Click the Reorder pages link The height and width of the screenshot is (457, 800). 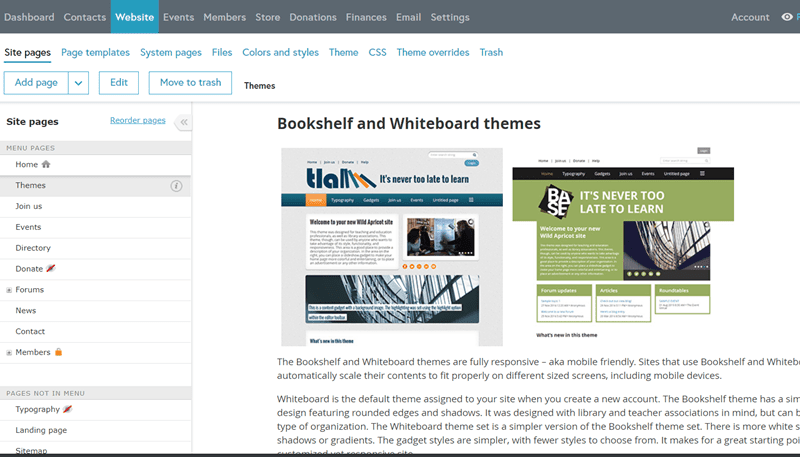tap(138, 120)
